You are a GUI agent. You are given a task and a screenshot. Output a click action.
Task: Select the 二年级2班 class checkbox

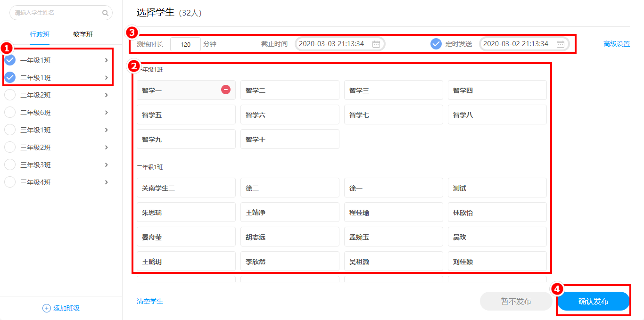10,95
